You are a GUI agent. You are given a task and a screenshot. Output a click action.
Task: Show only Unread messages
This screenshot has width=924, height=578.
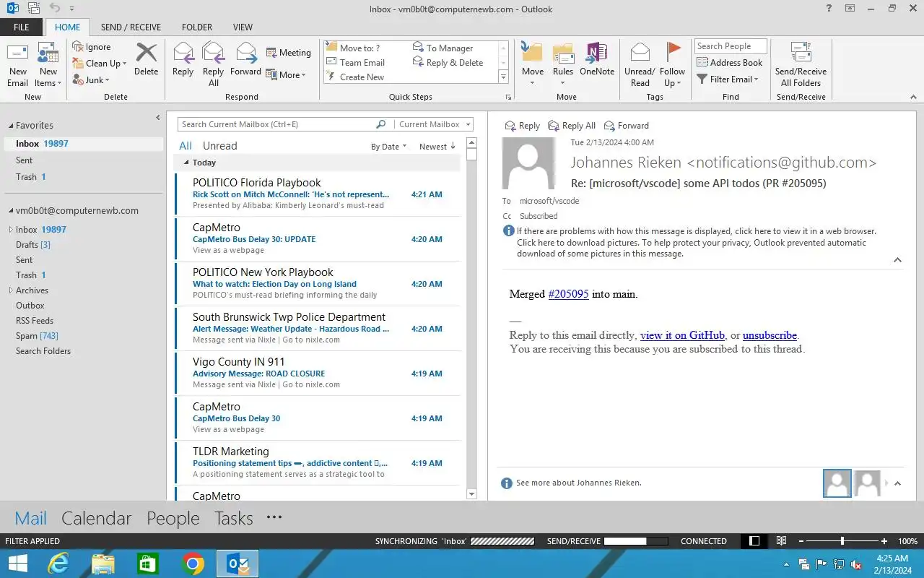(220, 146)
